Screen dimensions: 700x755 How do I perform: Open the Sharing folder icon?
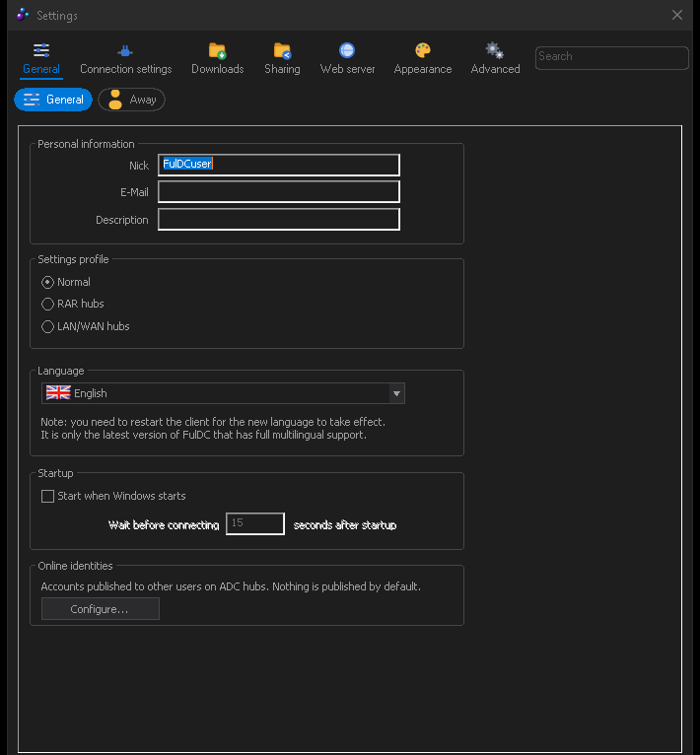click(282, 50)
